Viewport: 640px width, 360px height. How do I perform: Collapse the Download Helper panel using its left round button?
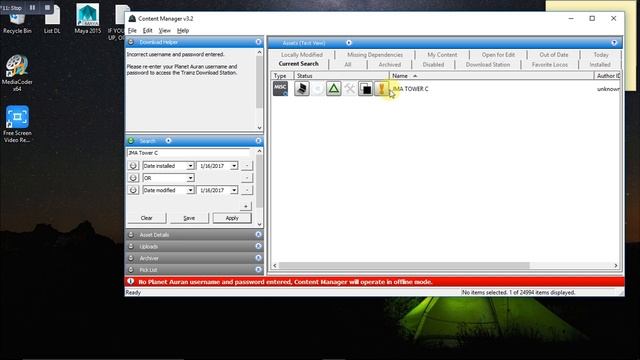[131, 42]
